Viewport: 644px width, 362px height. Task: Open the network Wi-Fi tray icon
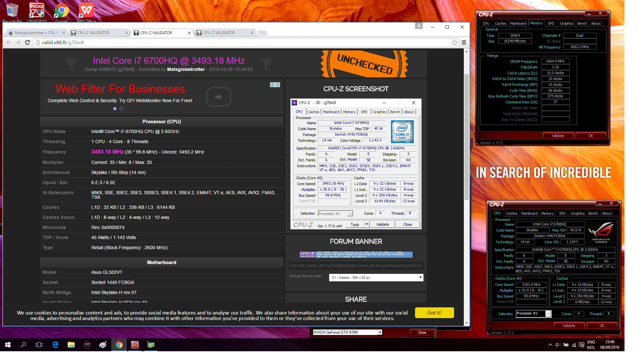tap(574, 345)
